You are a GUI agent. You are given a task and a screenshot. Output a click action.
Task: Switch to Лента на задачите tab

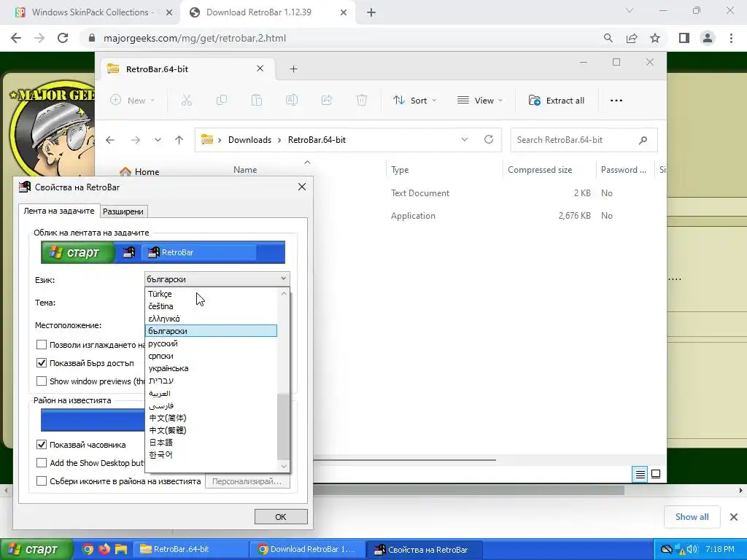coord(59,211)
